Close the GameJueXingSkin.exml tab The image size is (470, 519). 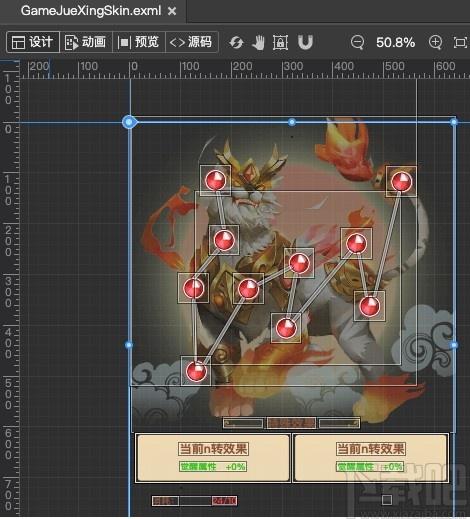pos(172,11)
